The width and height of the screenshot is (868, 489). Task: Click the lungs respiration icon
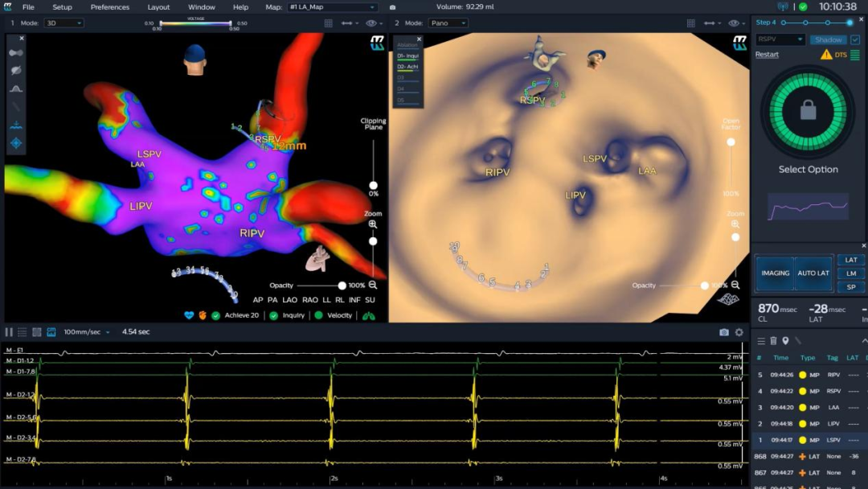click(x=369, y=315)
